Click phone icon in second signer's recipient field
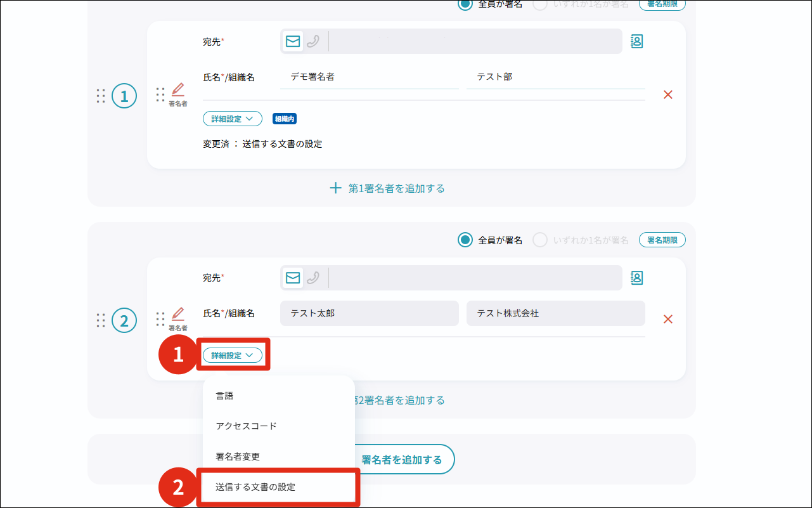 click(x=313, y=278)
